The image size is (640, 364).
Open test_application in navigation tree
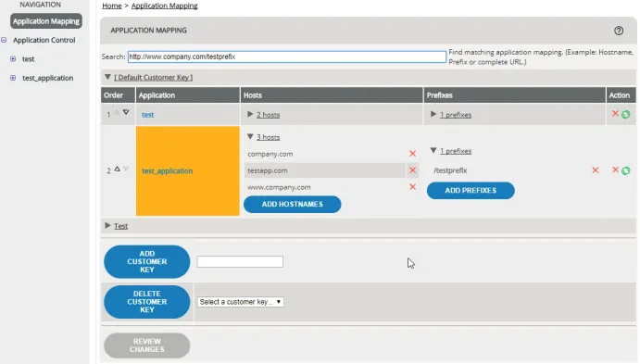[48, 78]
